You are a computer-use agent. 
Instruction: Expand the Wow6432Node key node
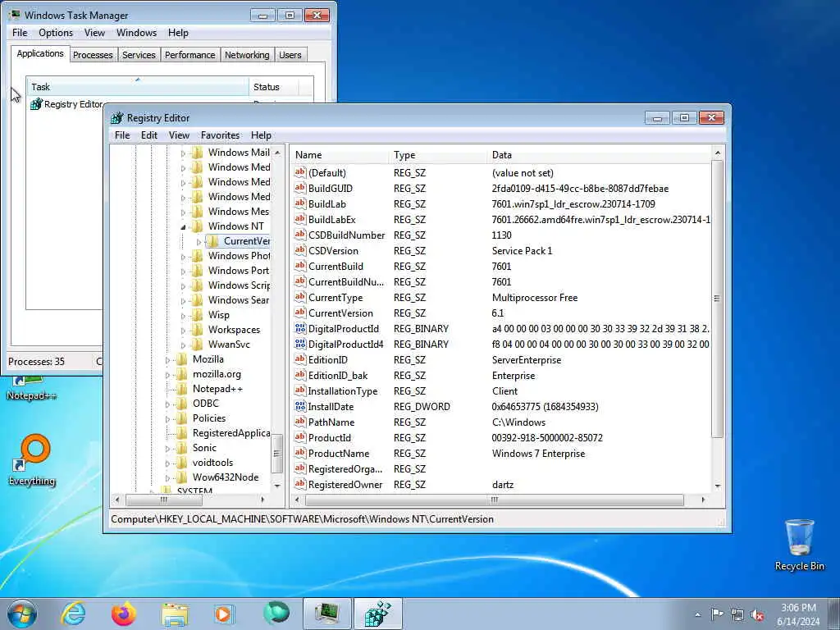[167, 477]
